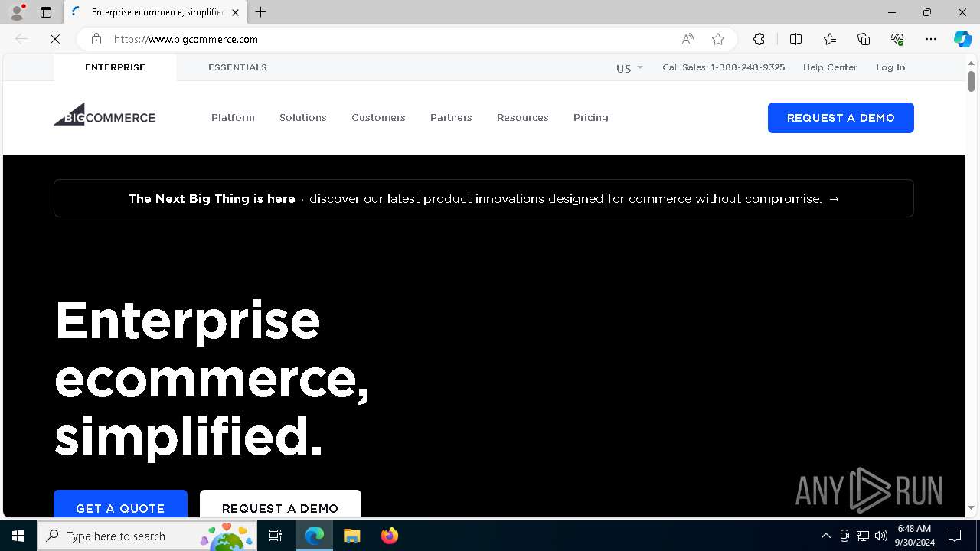This screenshot has height=551, width=980.
Task: Open the network status icon
Action: (863, 536)
